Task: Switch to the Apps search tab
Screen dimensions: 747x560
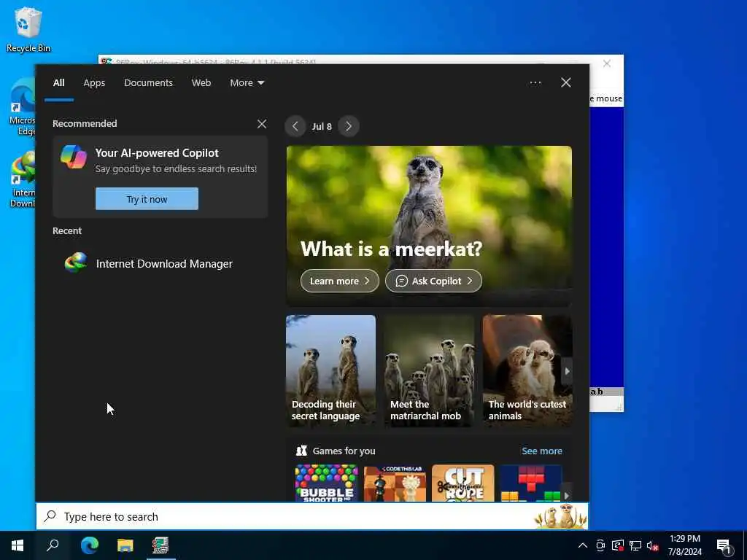Action: [x=94, y=83]
